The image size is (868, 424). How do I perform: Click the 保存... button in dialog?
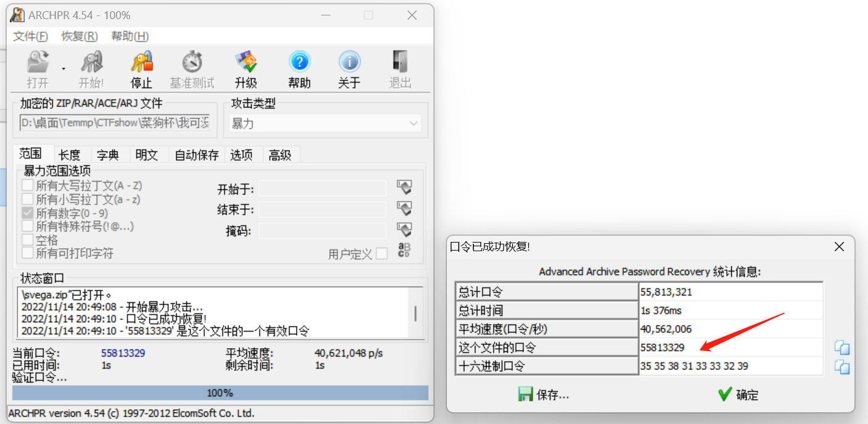544,394
